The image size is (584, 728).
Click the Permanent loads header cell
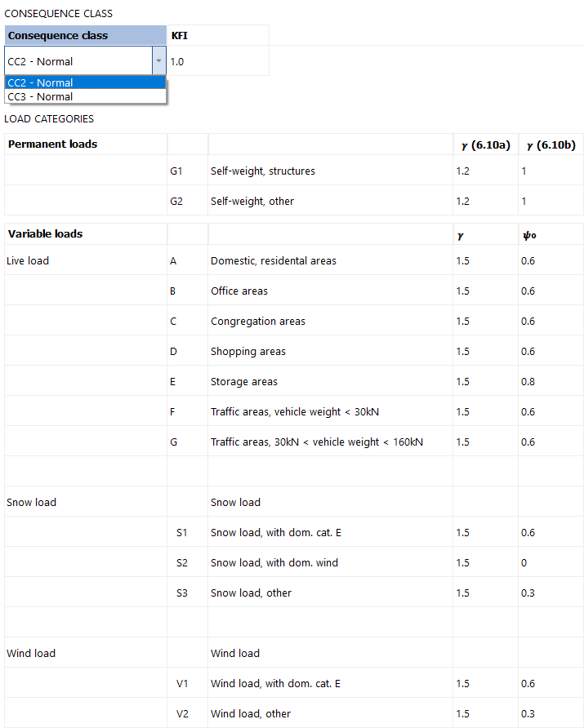[x=86, y=144]
